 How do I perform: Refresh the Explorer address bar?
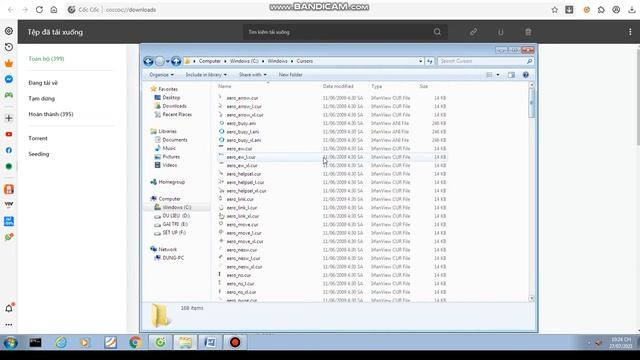[429, 61]
